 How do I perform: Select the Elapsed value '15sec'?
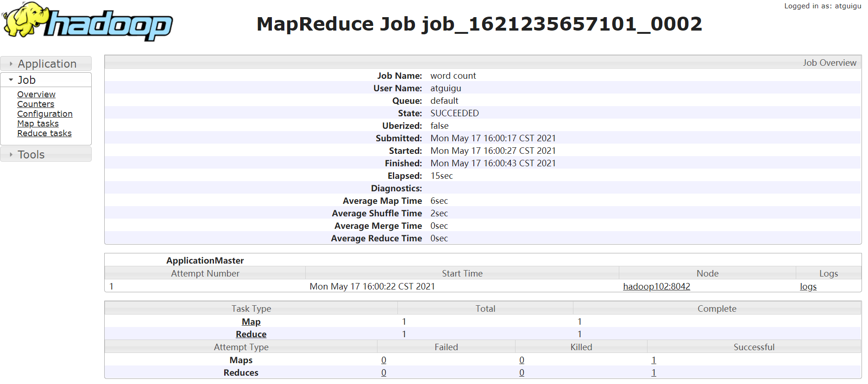[x=441, y=176]
